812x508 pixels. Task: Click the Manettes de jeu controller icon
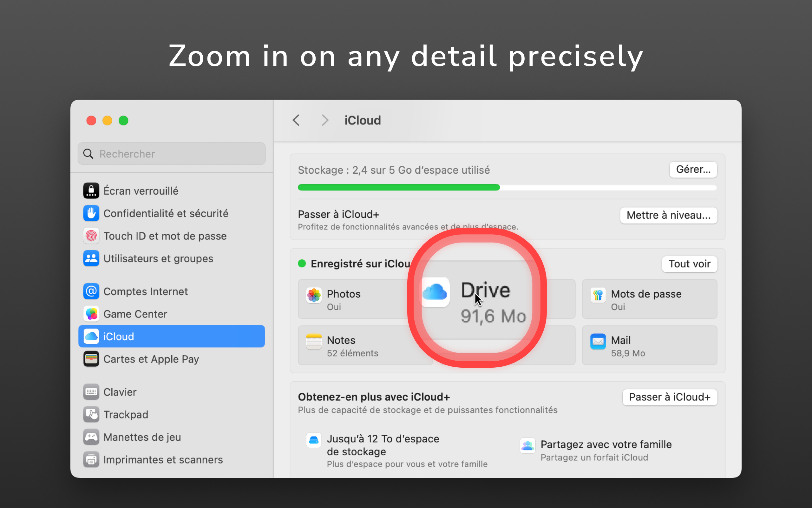[x=91, y=437]
